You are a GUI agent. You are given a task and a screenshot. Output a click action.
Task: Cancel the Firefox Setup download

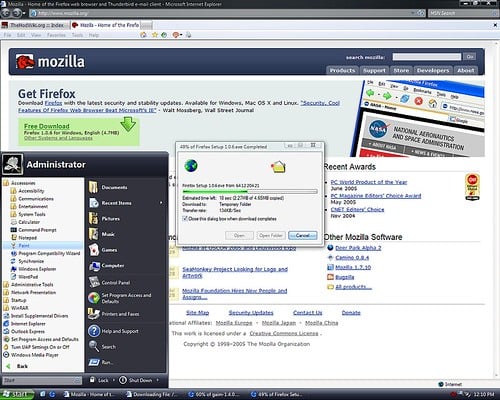(302, 235)
